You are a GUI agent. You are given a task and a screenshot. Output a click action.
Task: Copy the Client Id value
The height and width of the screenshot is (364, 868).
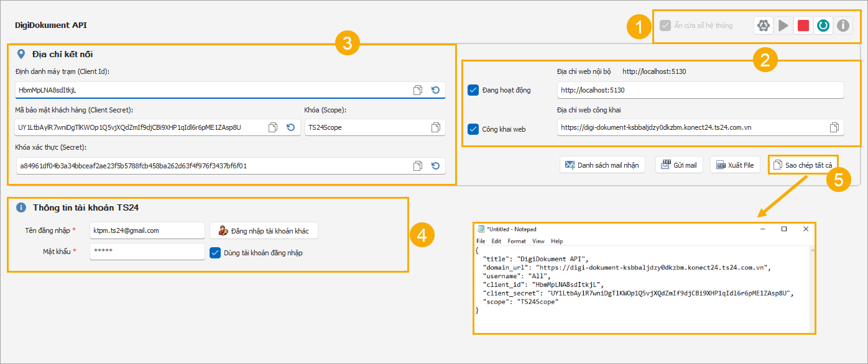click(x=418, y=90)
